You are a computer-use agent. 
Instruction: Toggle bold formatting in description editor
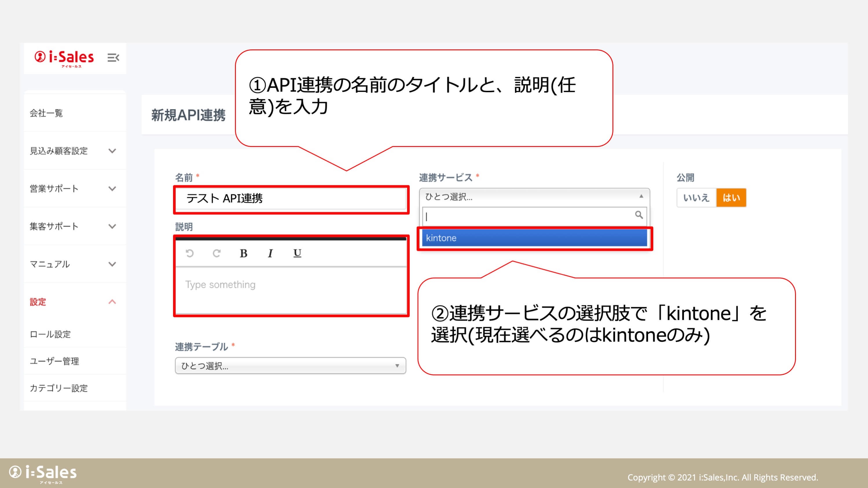[243, 253]
